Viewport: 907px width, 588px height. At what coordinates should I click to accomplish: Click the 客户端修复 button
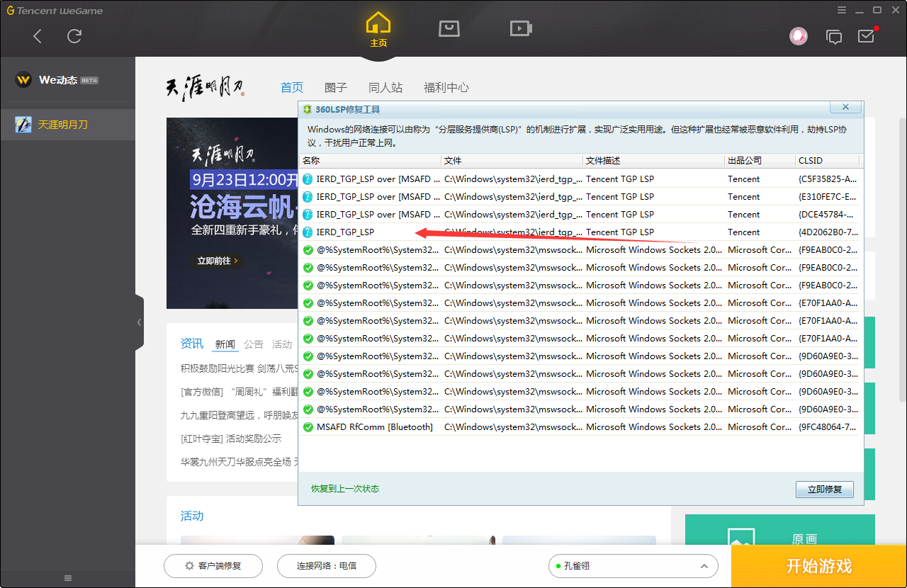[213, 566]
